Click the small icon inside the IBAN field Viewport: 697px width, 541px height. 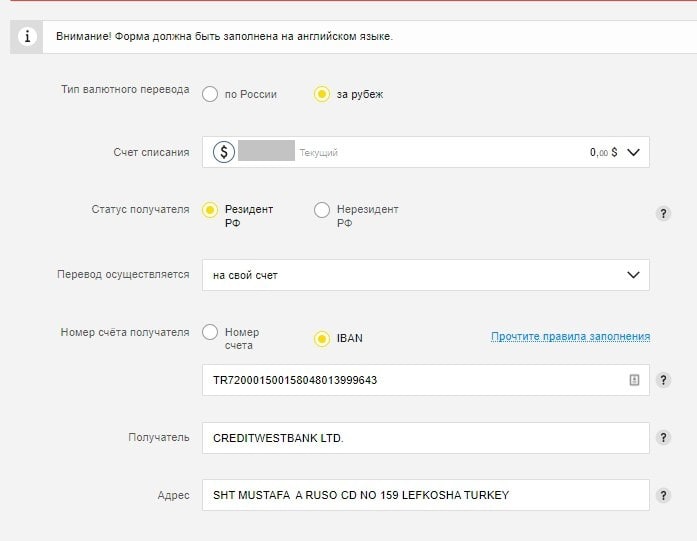click(633, 380)
